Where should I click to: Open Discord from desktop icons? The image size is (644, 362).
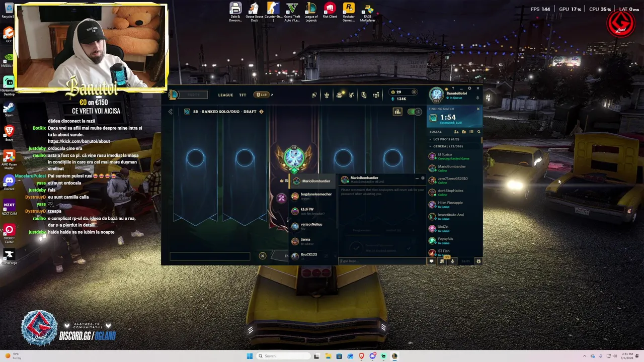point(9,182)
